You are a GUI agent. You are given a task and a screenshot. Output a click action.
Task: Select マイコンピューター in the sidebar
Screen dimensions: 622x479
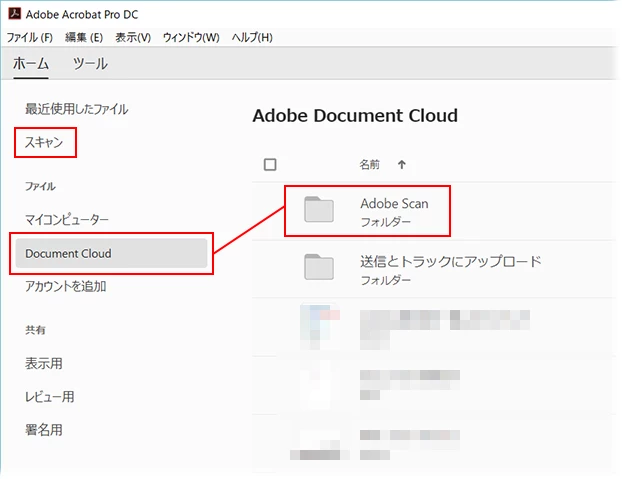tap(67, 219)
